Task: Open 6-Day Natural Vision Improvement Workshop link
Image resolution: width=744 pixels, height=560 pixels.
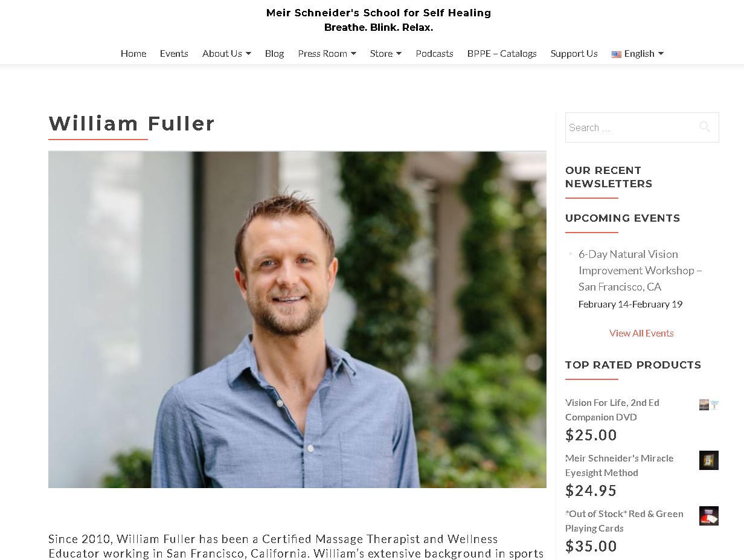Action: 640,270
